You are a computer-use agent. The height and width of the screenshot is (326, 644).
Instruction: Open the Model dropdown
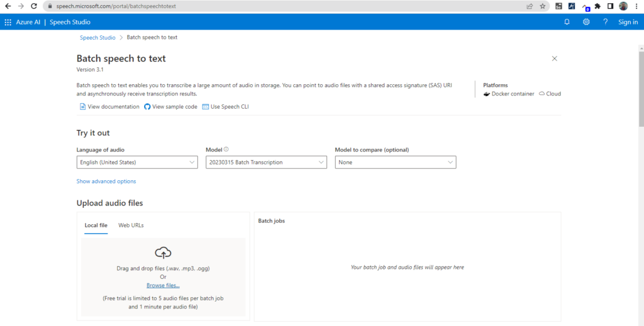[x=266, y=163]
